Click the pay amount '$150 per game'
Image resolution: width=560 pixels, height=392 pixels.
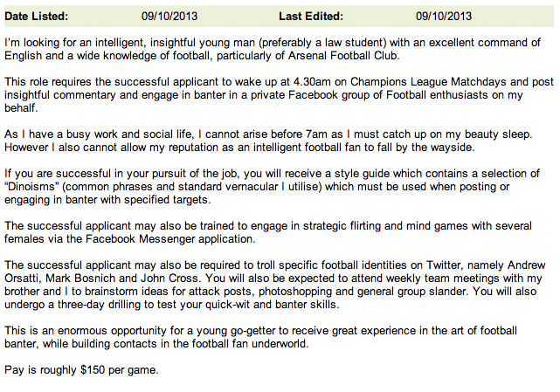[x=119, y=370]
